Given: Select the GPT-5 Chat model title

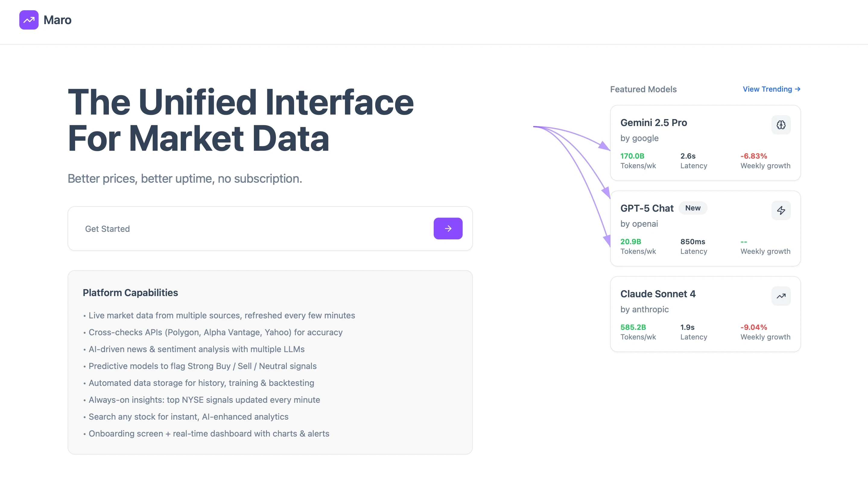Looking at the screenshot, I should 647,208.
